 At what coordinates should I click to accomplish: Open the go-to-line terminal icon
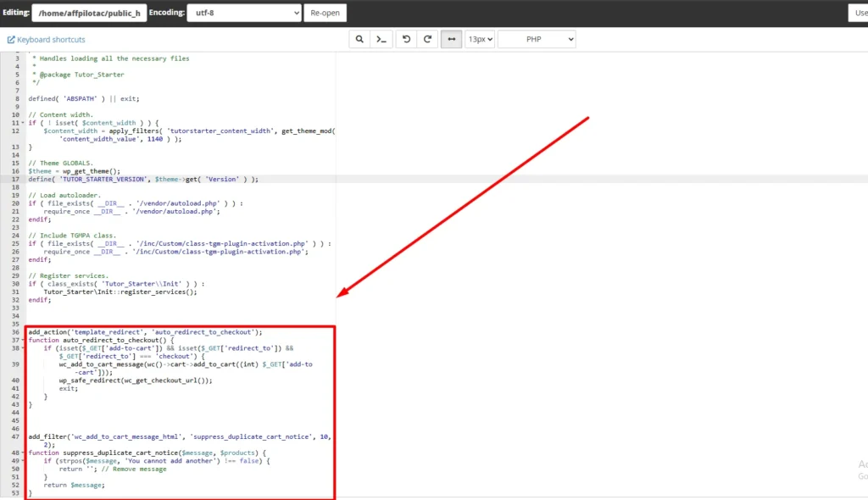pyautogui.click(x=381, y=39)
